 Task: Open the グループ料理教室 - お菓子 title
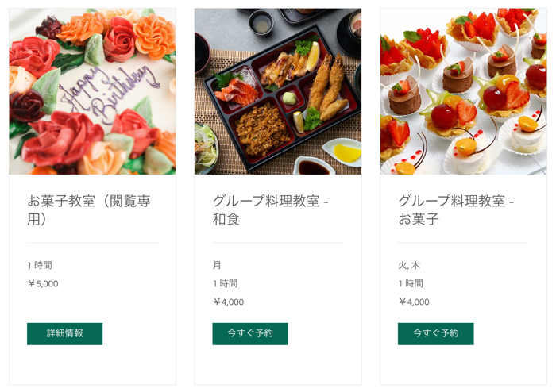click(456, 210)
